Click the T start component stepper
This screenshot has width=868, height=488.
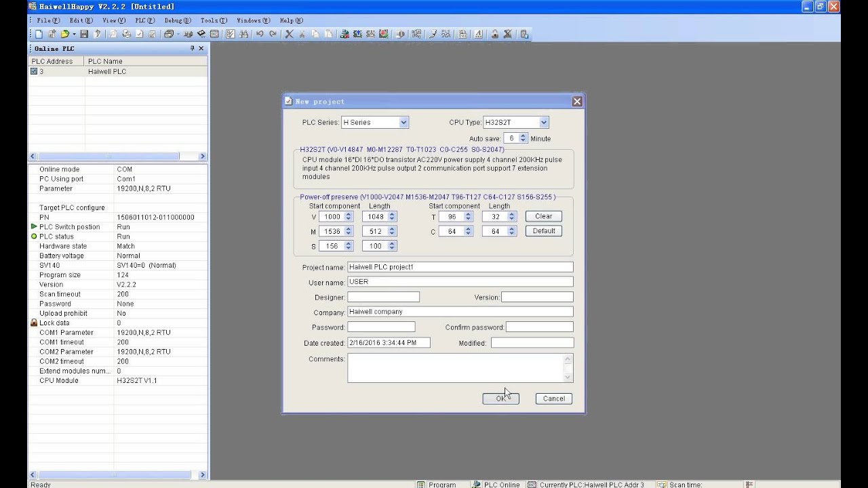pyautogui.click(x=469, y=217)
